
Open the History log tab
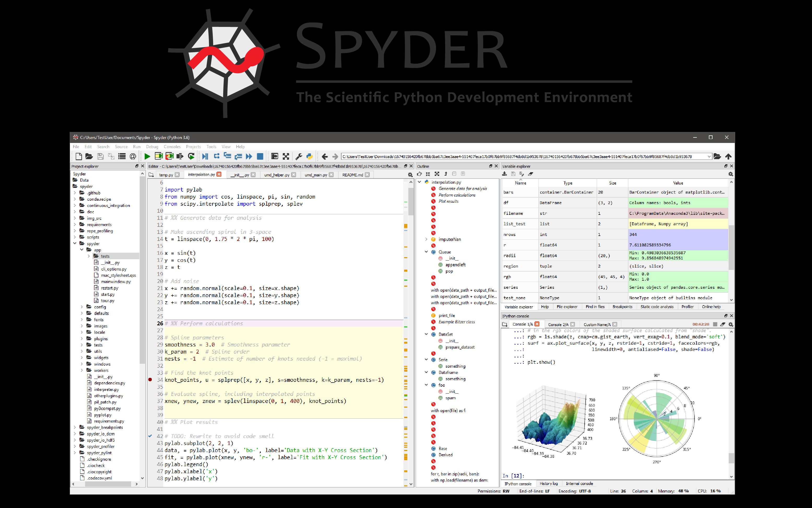click(x=549, y=484)
